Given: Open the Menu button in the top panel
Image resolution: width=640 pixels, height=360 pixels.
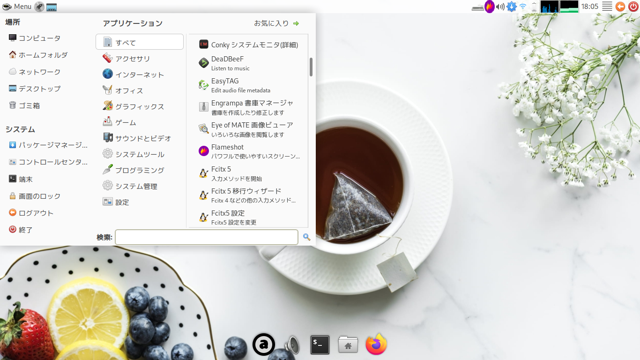Looking at the screenshot, I should [17, 7].
